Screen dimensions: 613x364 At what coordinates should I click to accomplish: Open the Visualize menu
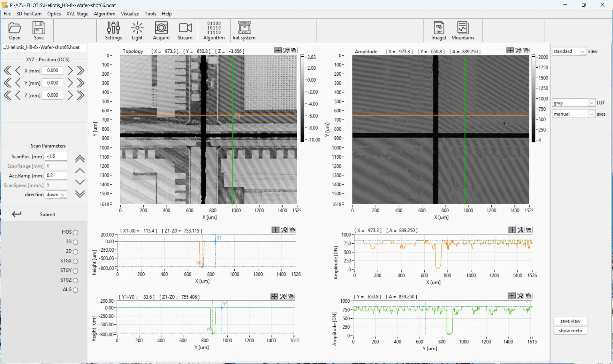click(130, 14)
